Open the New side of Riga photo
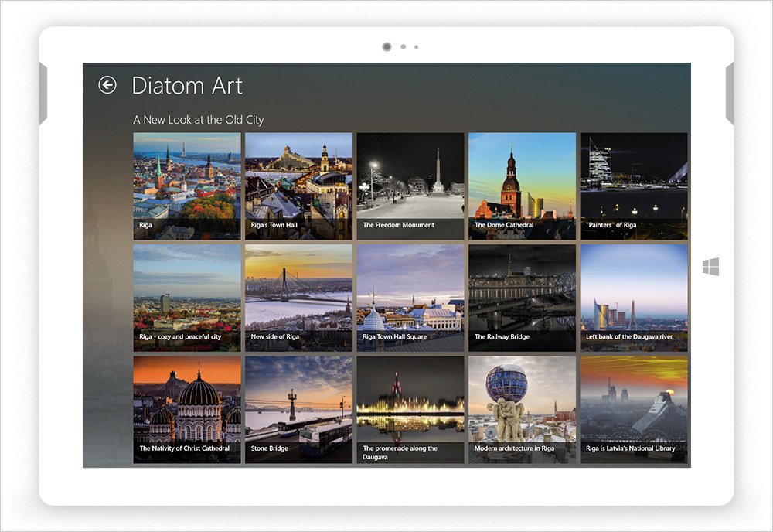The width and height of the screenshot is (773, 532). pyautogui.click(x=298, y=298)
